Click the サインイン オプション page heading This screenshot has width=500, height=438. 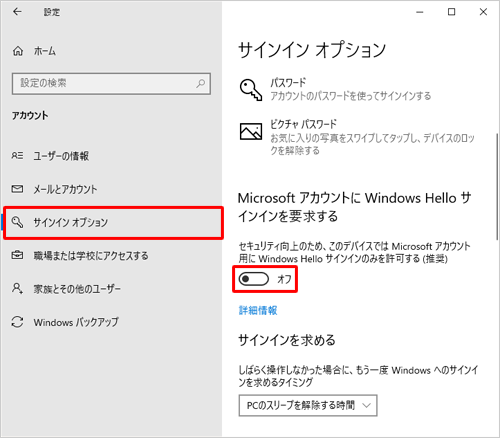coord(312,50)
